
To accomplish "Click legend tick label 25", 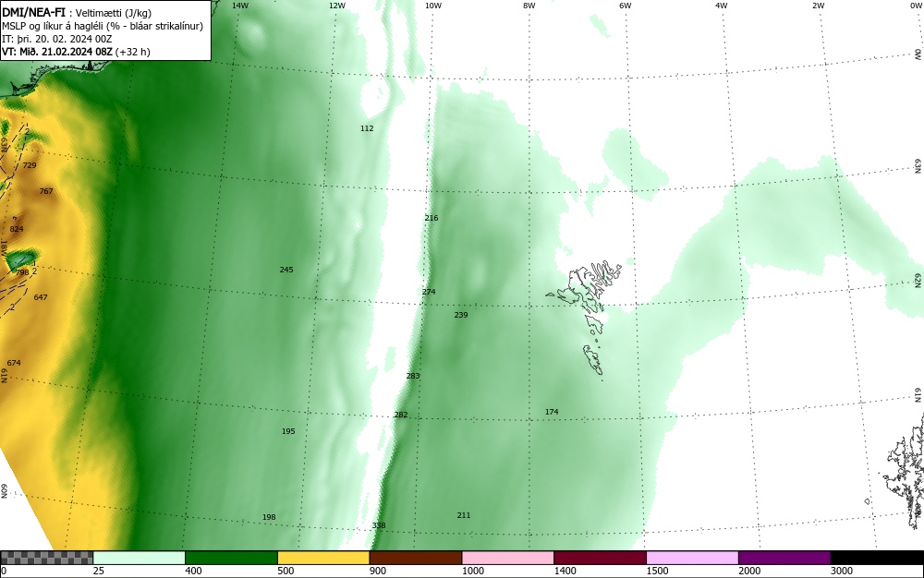I will 99,571.
